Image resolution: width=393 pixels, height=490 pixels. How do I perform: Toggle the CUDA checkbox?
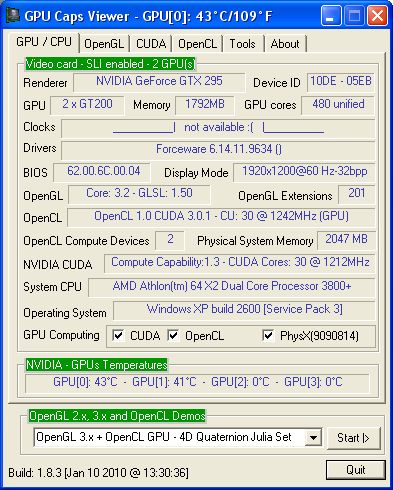pyautogui.click(x=118, y=335)
